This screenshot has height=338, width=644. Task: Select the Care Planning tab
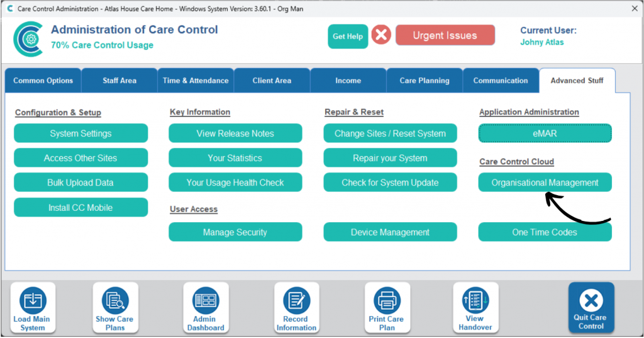[425, 81]
